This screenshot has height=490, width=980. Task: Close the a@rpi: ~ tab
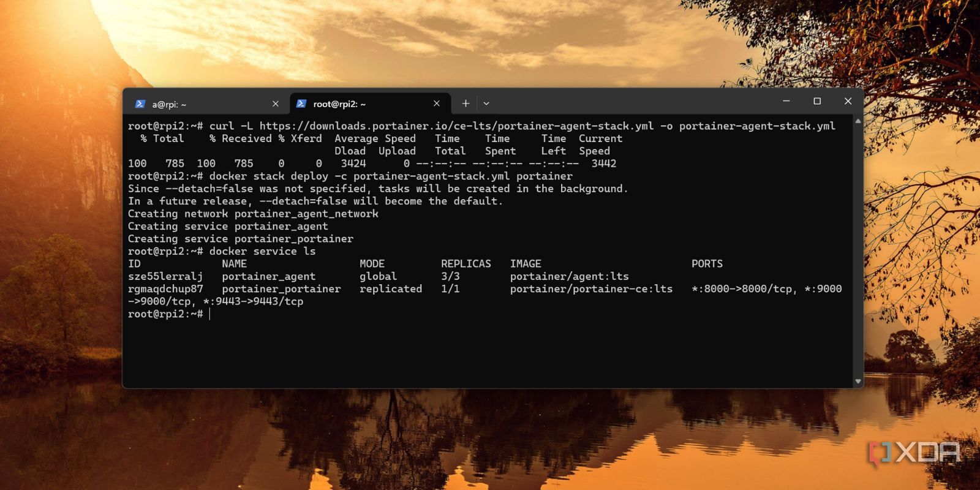pyautogui.click(x=276, y=104)
